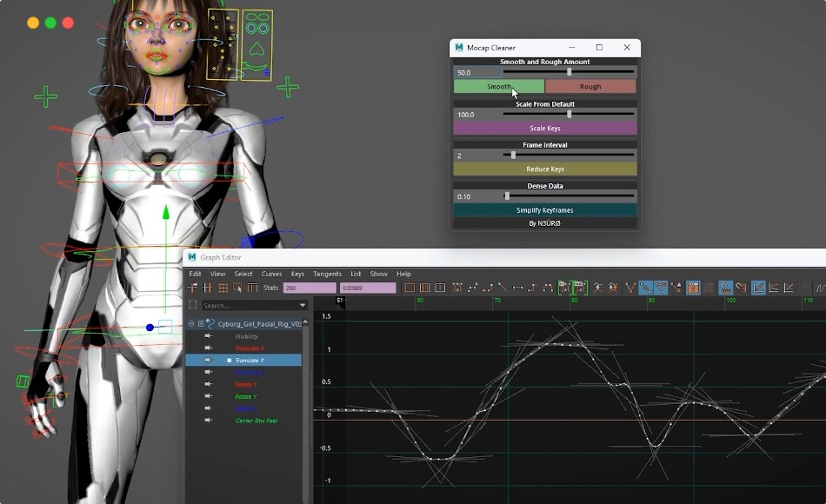Viewport: 826px width, 504px height.
Task: Select the Insert Keys tool
Action: click(207, 287)
